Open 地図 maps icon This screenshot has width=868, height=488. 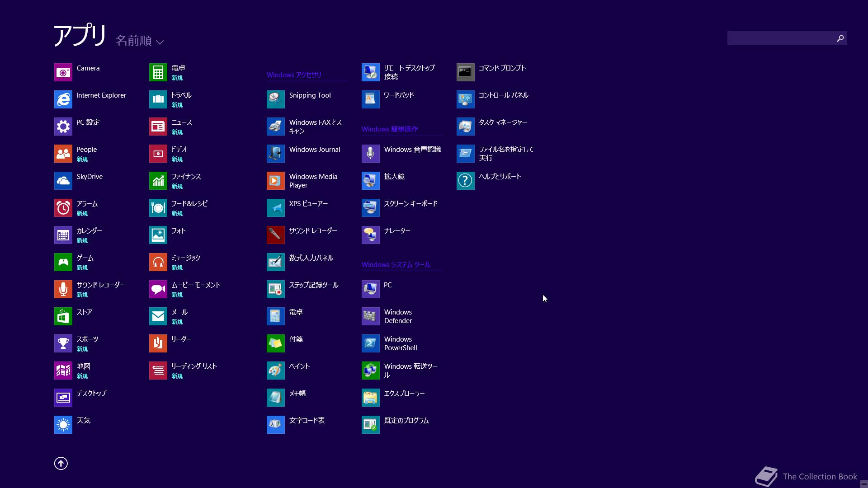63,371
